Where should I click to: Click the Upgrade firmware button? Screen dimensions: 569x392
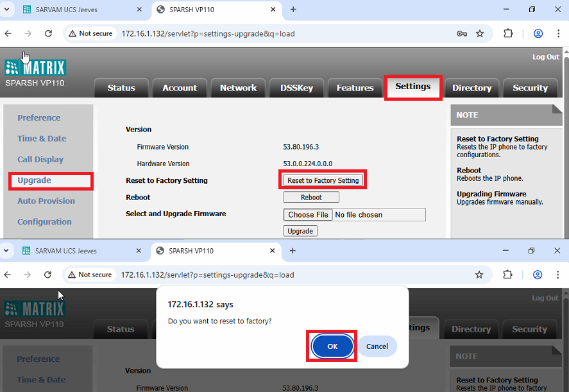tap(300, 231)
